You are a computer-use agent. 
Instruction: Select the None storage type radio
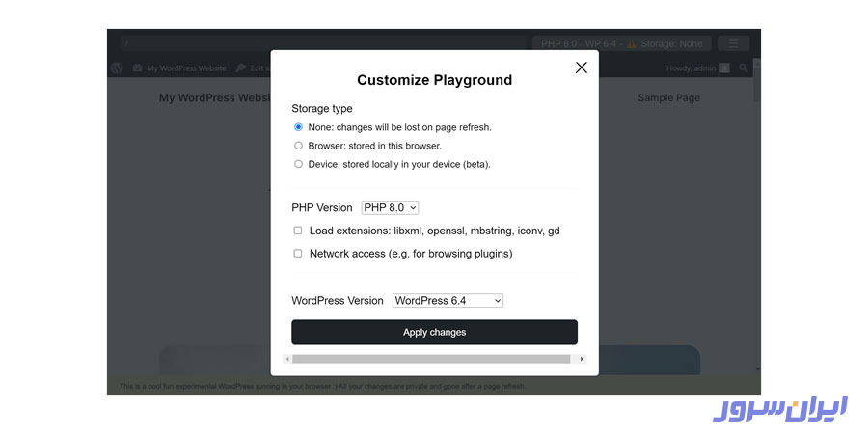click(x=298, y=127)
